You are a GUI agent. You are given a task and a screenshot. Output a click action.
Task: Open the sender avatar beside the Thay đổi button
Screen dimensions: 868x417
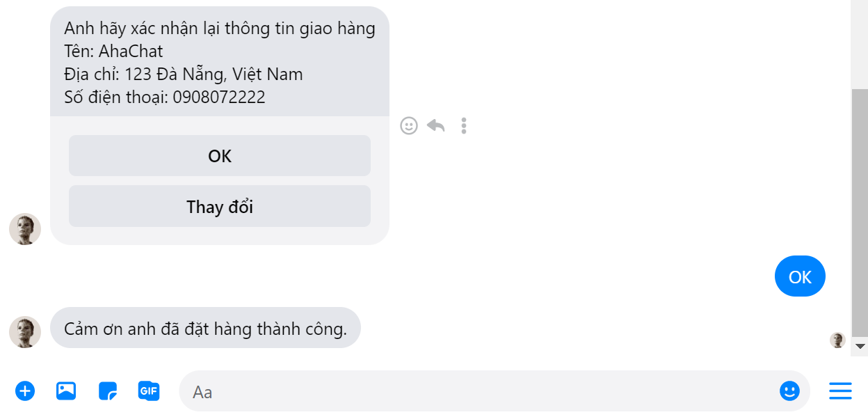tap(25, 229)
